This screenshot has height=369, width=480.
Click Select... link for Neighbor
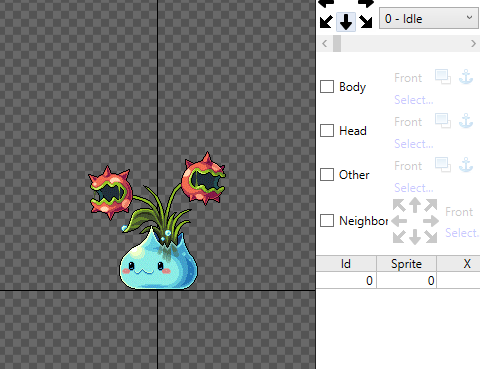click(462, 233)
